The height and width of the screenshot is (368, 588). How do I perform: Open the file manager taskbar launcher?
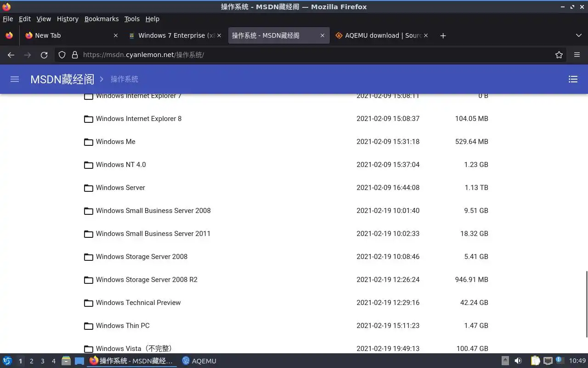point(66,361)
